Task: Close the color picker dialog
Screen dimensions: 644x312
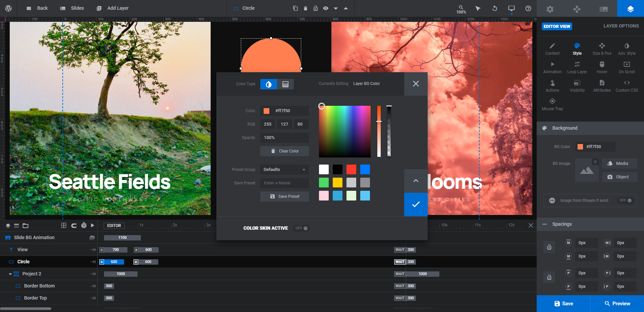Action: pyautogui.click(x=416, y=84)
